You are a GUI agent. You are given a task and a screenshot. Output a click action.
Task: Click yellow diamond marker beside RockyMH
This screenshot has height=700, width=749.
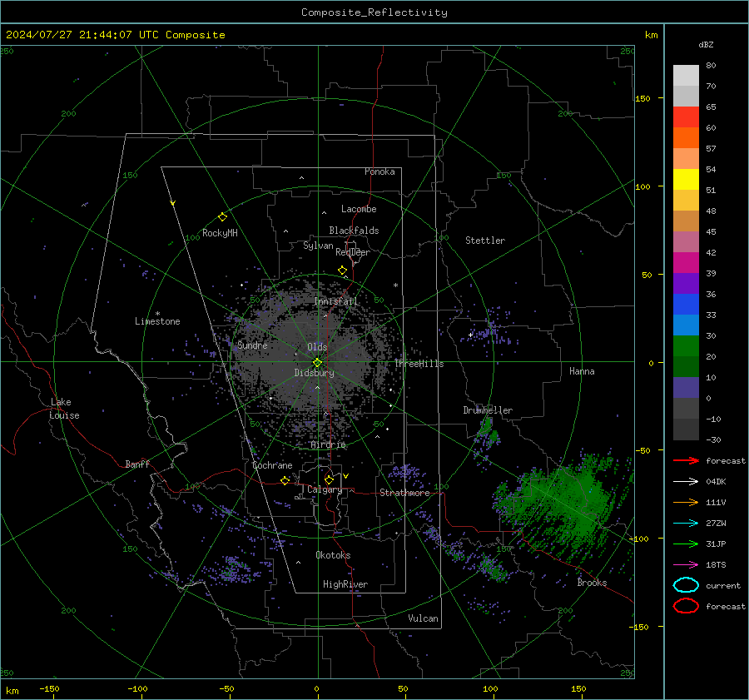click(222, 217)
